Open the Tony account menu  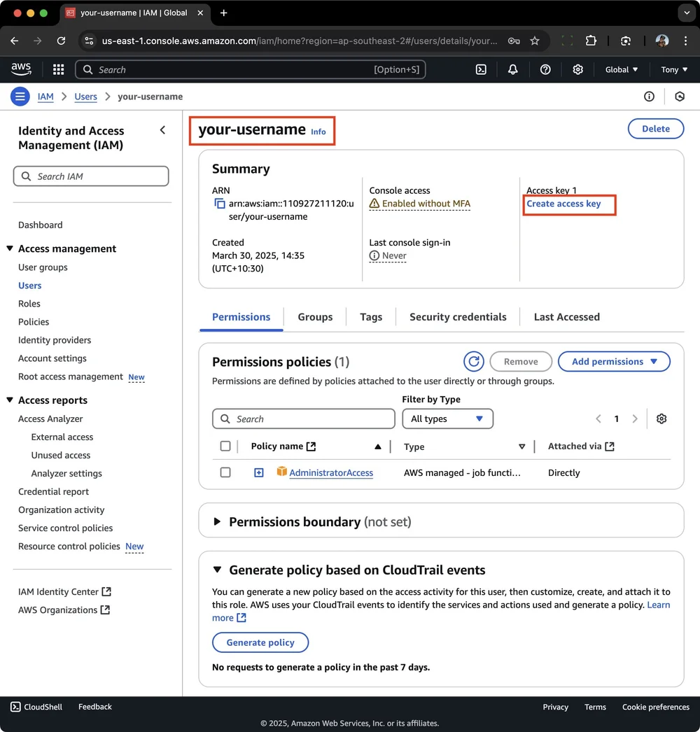(x=674, y=69)
